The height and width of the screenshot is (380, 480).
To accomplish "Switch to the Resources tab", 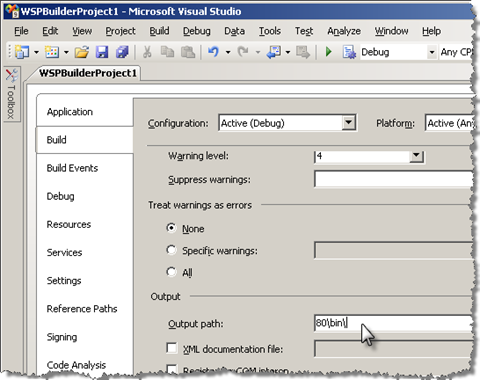I will coord(84,224).
